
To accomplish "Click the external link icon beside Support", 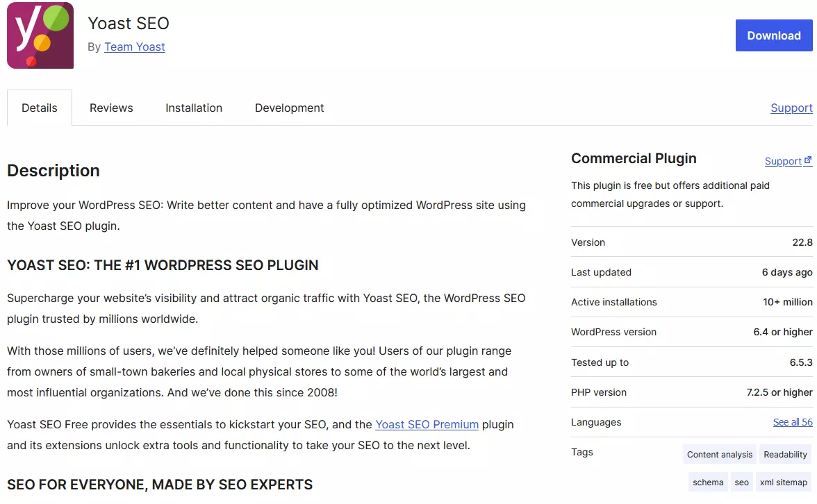I will tap(810, 159).
